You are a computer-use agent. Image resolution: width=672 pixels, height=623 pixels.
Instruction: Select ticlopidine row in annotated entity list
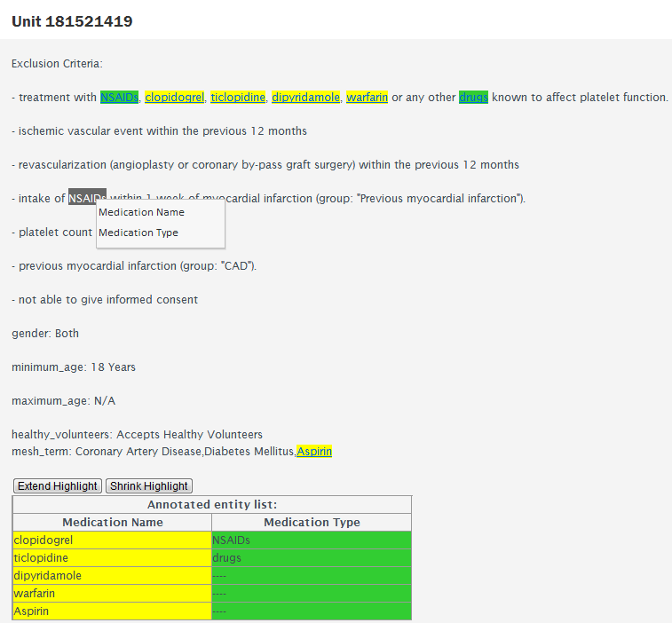(112, 558)
